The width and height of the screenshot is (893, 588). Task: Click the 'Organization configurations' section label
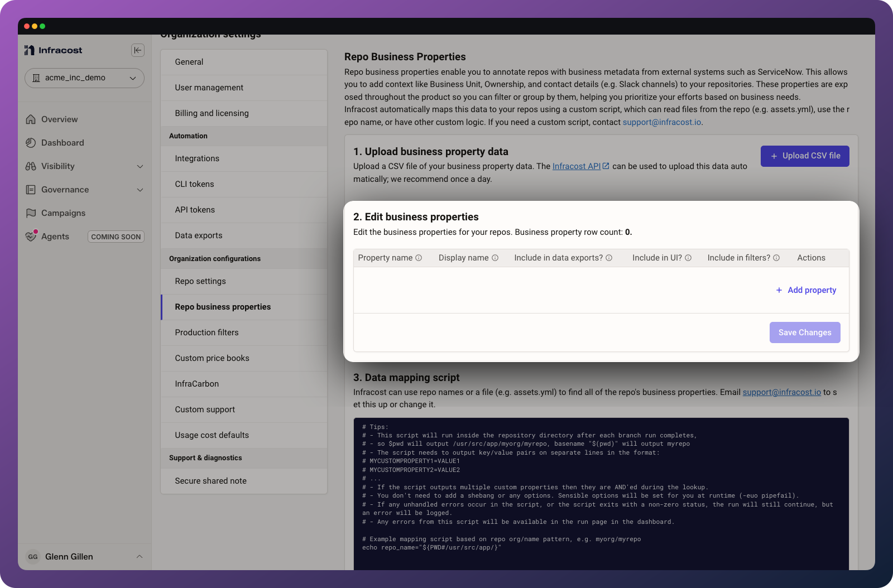pyautogui.click(x=215, y=259)
